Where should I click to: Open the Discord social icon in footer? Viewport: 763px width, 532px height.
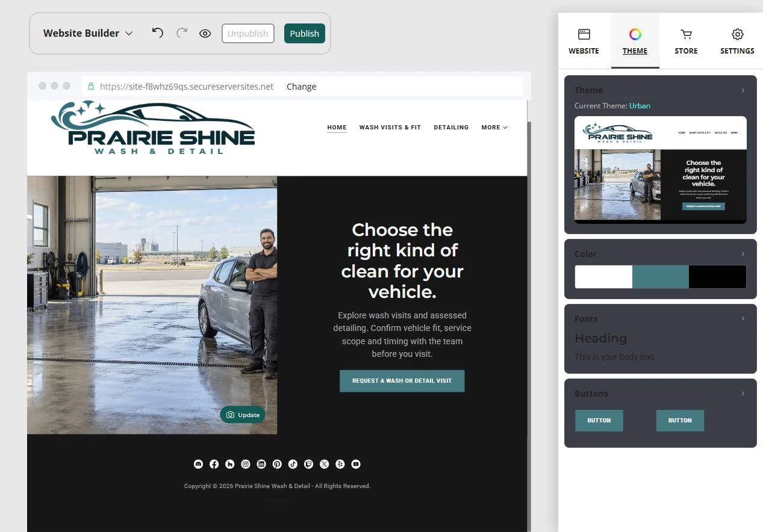tap(198, 464)
